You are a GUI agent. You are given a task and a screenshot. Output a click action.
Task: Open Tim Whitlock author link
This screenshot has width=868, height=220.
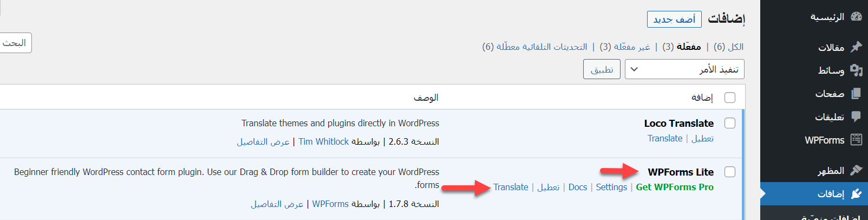coord(324,141)
